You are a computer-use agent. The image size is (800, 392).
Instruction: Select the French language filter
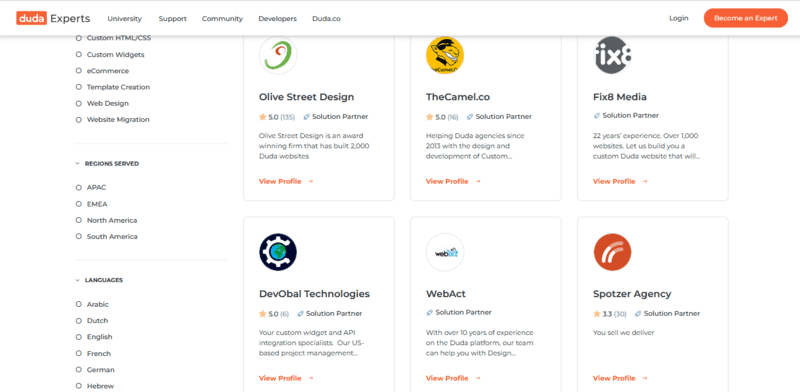93,354
